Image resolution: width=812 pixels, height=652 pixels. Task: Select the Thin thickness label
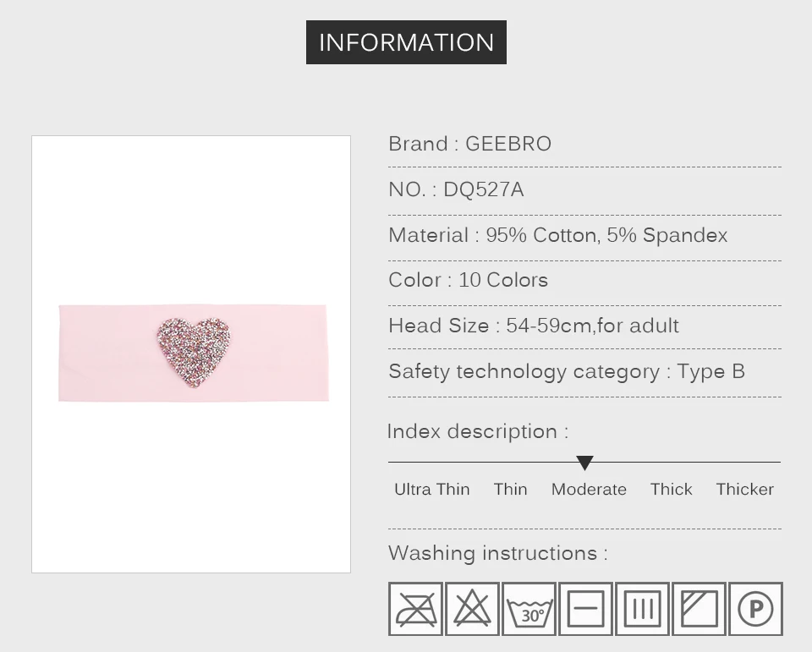point(510,489)
